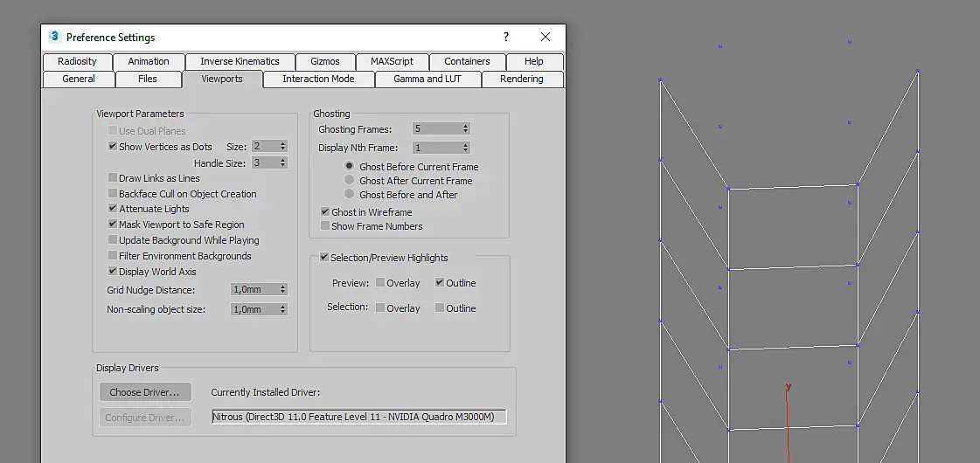Click the vertex dot Size spinner arrows
The width and height of the screenshot is (980, 463).
point(282,146)
